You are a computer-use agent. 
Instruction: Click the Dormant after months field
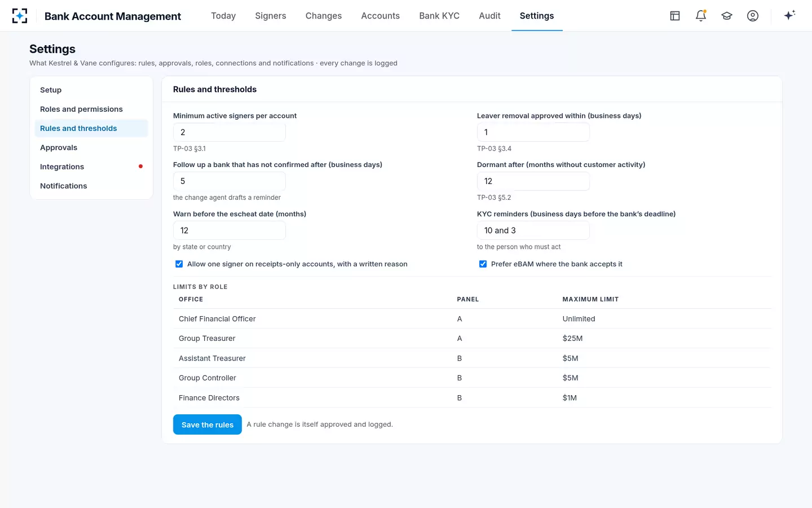click(533, 181)
